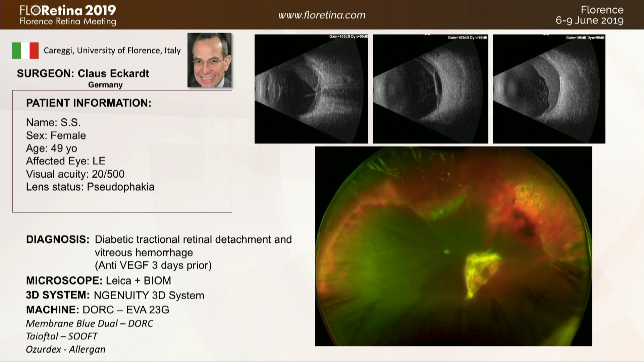Click the 'Name: S.S.' line

(53, 122)
